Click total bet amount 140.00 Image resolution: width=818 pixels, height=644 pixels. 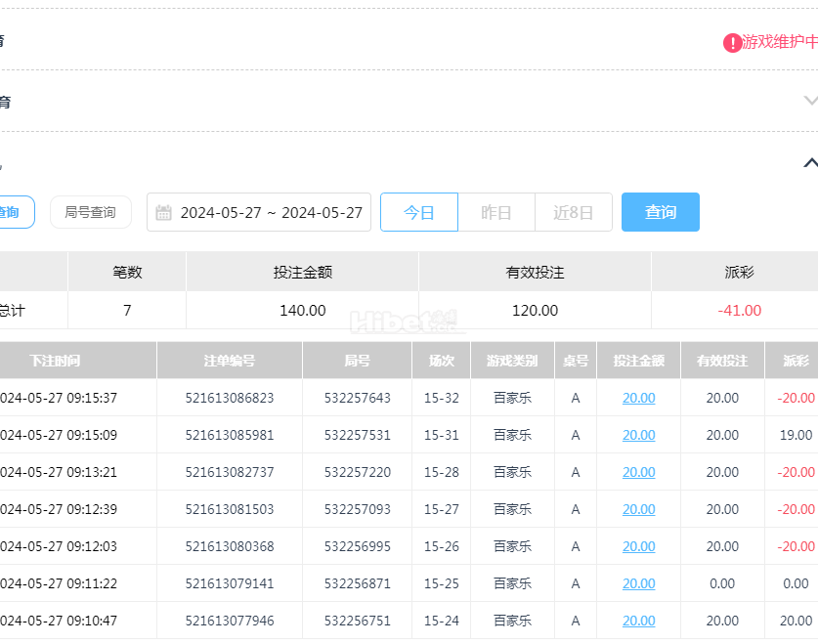click(x=303, y=310)
